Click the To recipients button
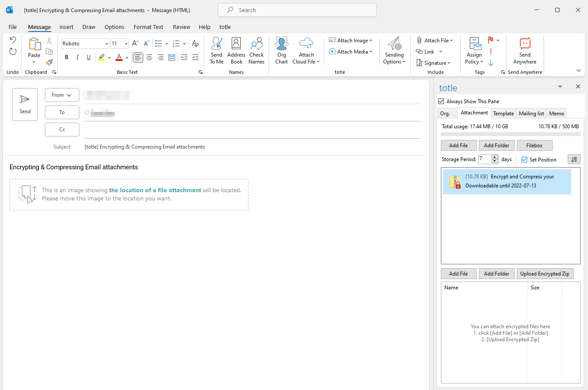Viewport: 588px width, 390px height. click(x=62, y=112)
